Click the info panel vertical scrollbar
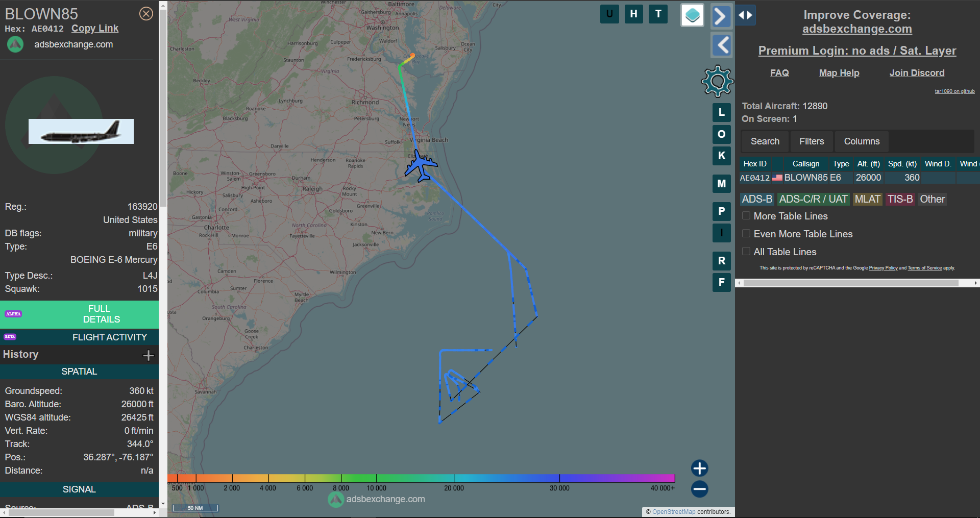This screenshot has height=518, width=980. (x=163, y=107)
